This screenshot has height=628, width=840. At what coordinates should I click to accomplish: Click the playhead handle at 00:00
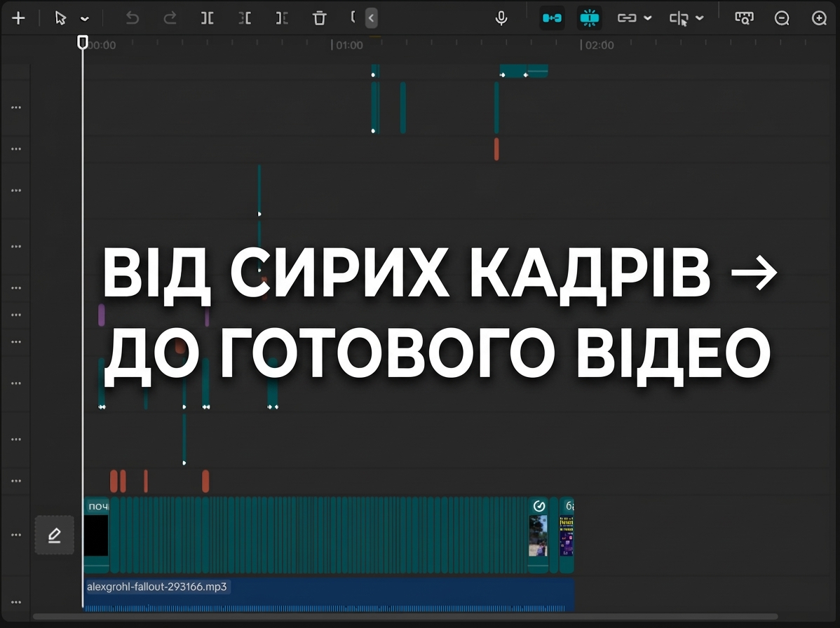coord(83,42)
